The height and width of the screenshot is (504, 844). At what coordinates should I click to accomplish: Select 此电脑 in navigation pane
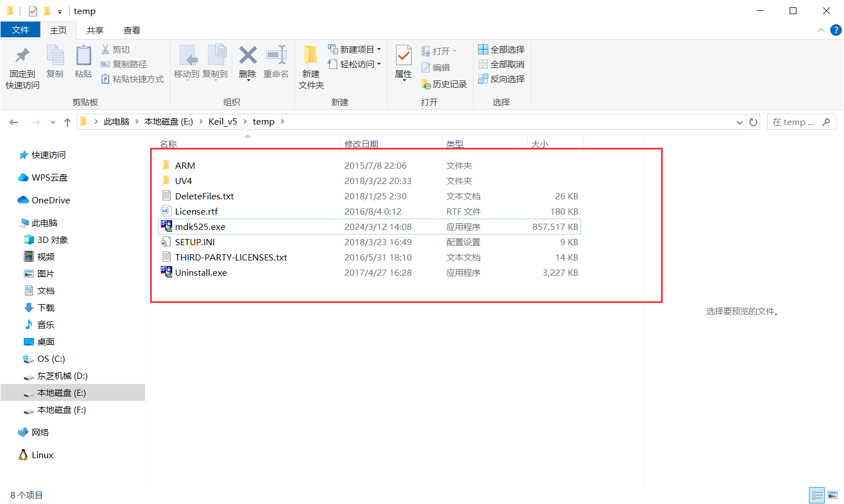tap(39, 223)
